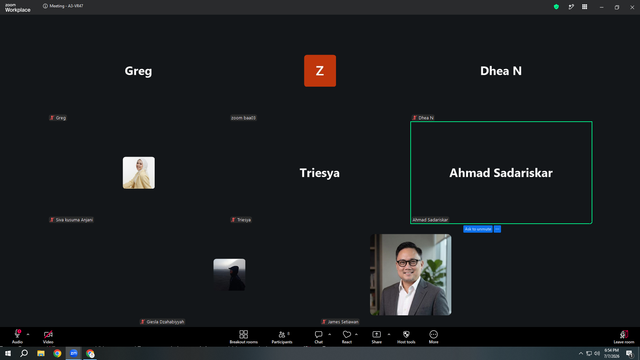Screen dimensions: 640x360
Task: Open the Chat panel
Action: 318,337
